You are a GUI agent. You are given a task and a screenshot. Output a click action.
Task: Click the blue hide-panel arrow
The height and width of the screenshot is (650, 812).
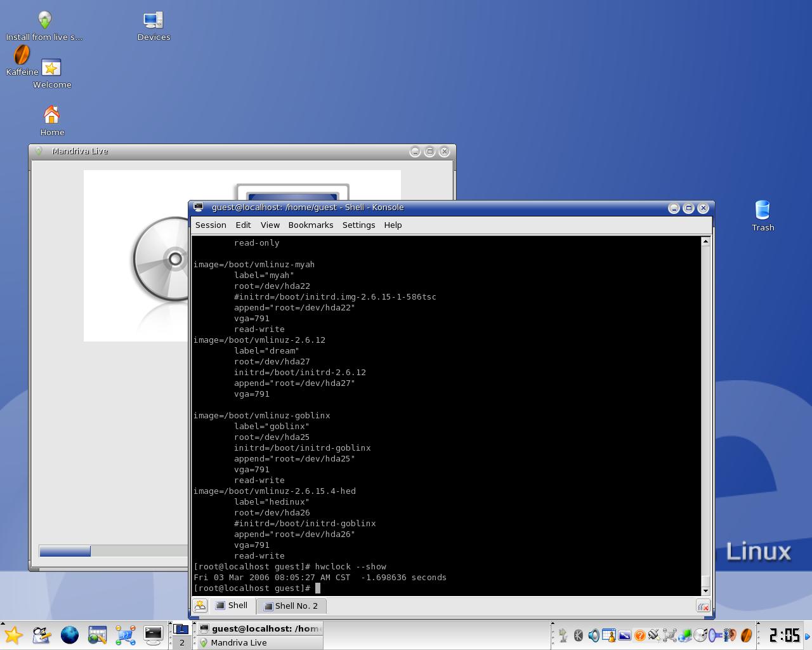[x=808, y=636]
